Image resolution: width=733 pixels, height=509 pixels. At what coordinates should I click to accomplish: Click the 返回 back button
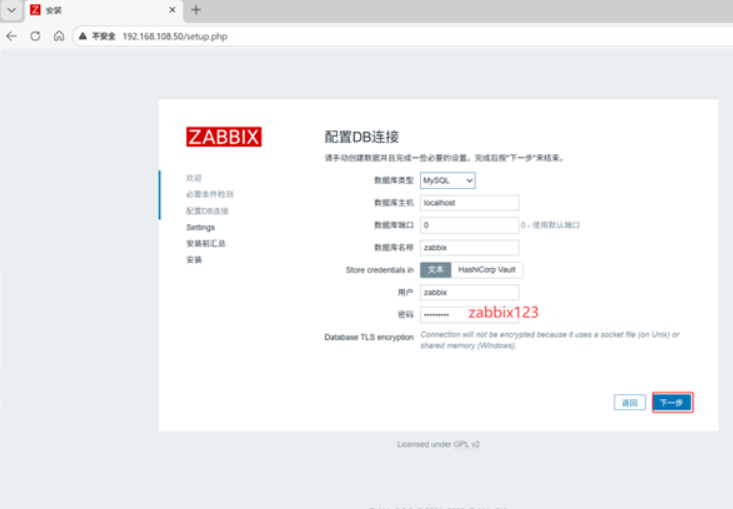tap(629, 402)
